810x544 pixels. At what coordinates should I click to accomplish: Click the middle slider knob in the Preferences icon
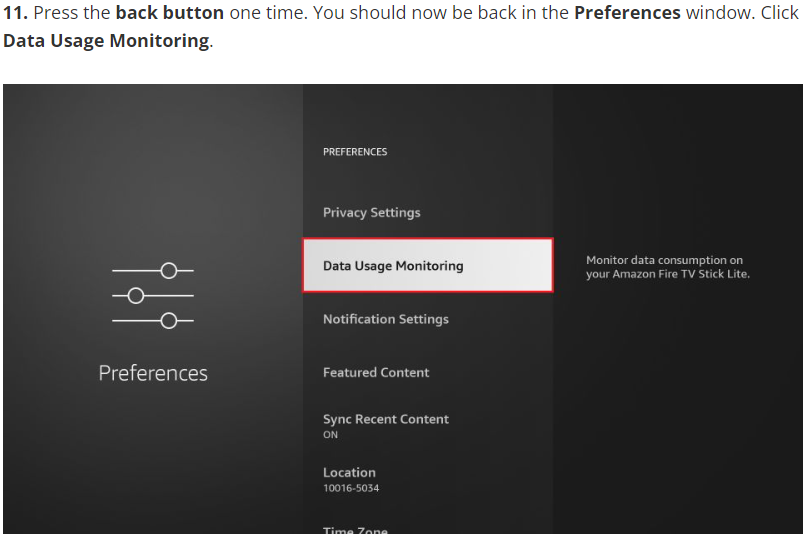coord(136,296)
